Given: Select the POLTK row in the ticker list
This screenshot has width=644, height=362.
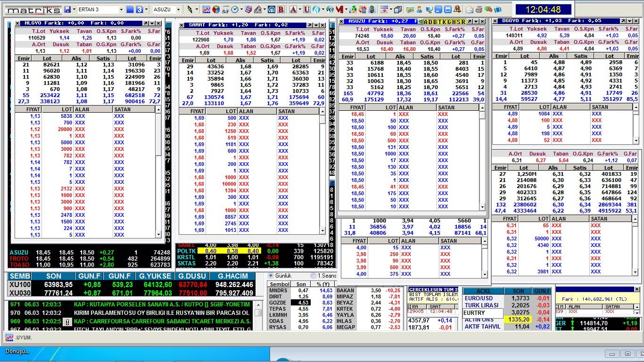Looking at the screenshot, I should (x=186, y=251).
